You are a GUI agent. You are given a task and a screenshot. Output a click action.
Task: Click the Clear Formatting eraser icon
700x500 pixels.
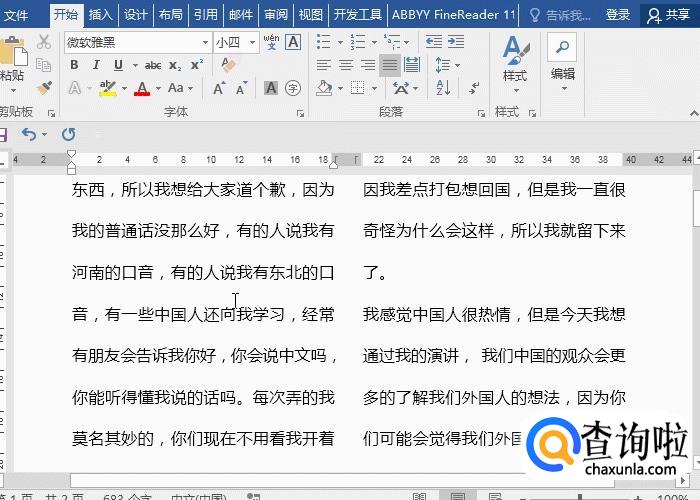coord(228,65)
